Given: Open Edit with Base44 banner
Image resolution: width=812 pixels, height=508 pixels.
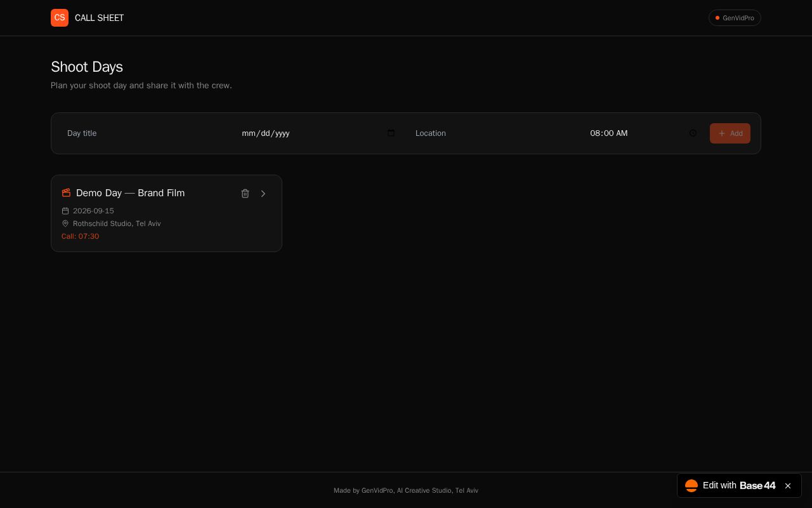Looking at the screenshot, I should tap(730, 486).
